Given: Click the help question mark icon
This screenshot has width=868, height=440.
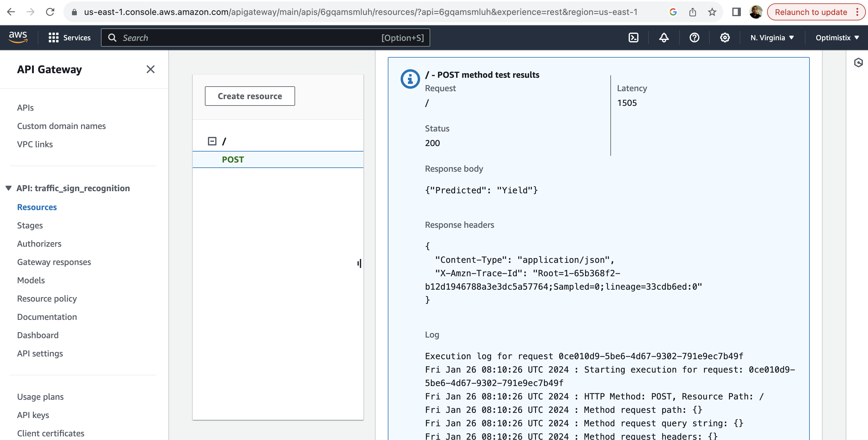Looking at the screenshot, I should pyautogui.click(x=694, y=38).
